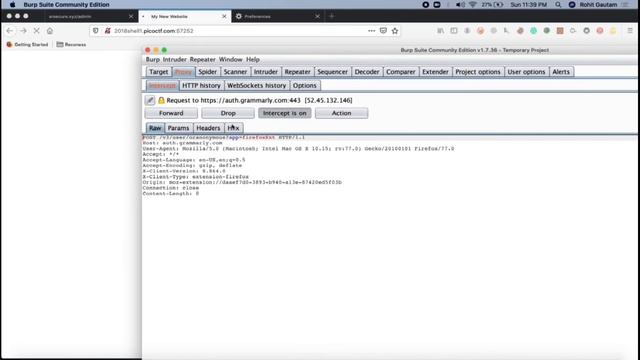Switch to the Spider tab

click(x=207, y=72)
